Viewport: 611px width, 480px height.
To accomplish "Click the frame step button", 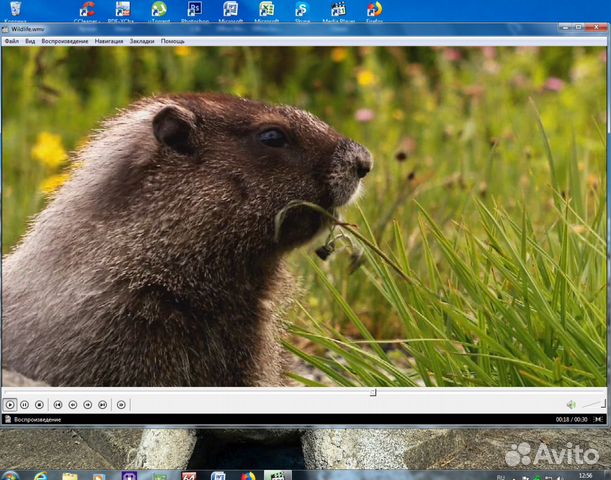I will point(121,405).
